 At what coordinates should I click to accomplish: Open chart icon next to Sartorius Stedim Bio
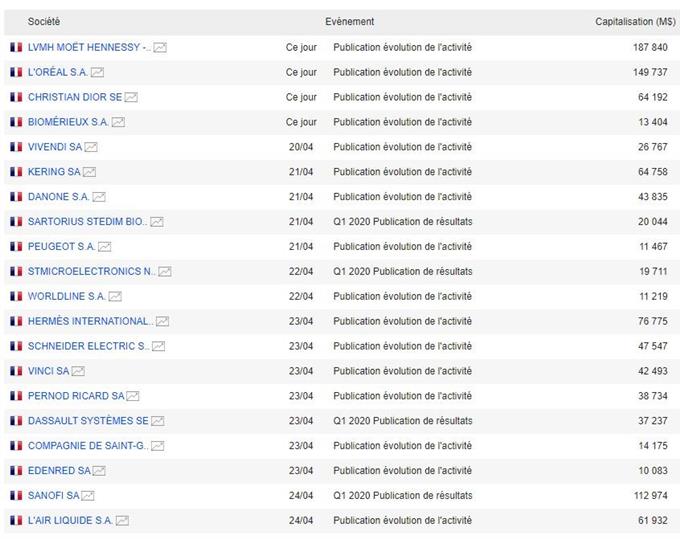point(157,222)
